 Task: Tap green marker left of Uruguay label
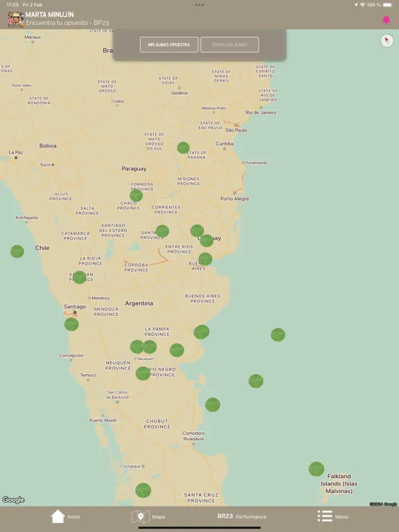(197, 231)
